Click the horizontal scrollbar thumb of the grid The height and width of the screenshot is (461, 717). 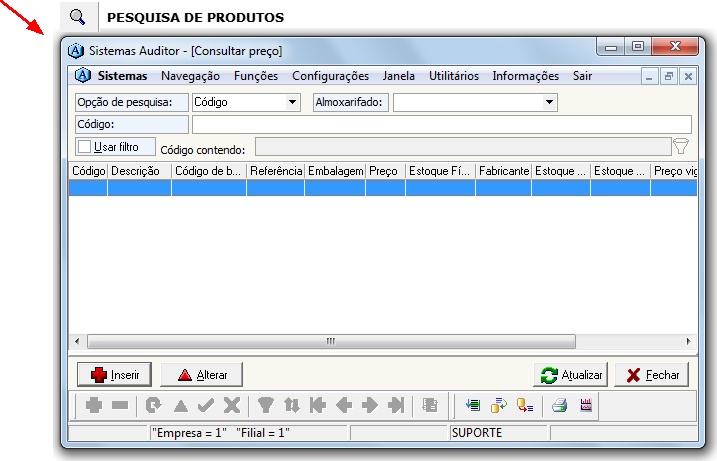tap(331, 341)
